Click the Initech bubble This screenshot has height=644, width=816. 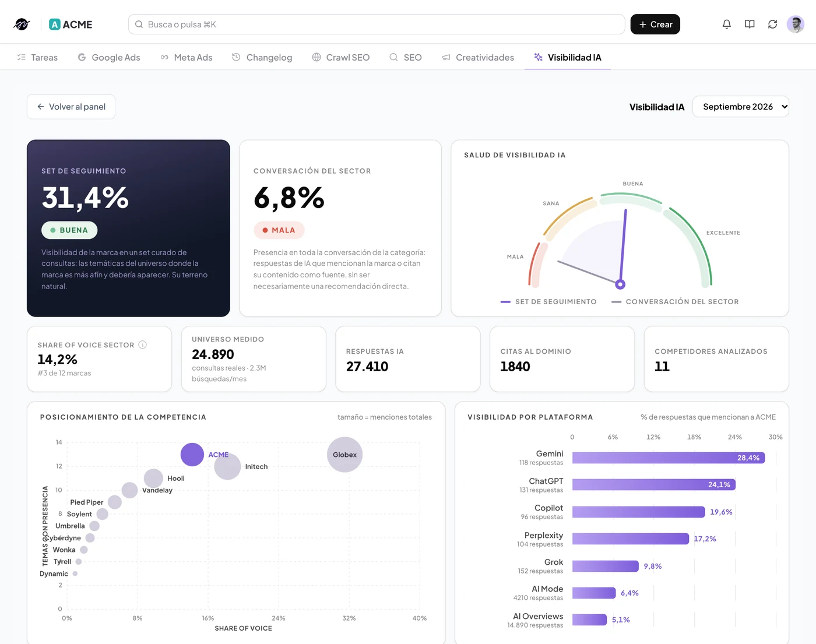(x=227, y=466)
